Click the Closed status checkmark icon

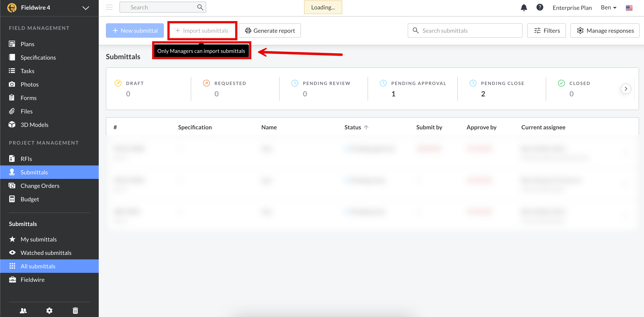pyautogui.click(x=561, y=83)
